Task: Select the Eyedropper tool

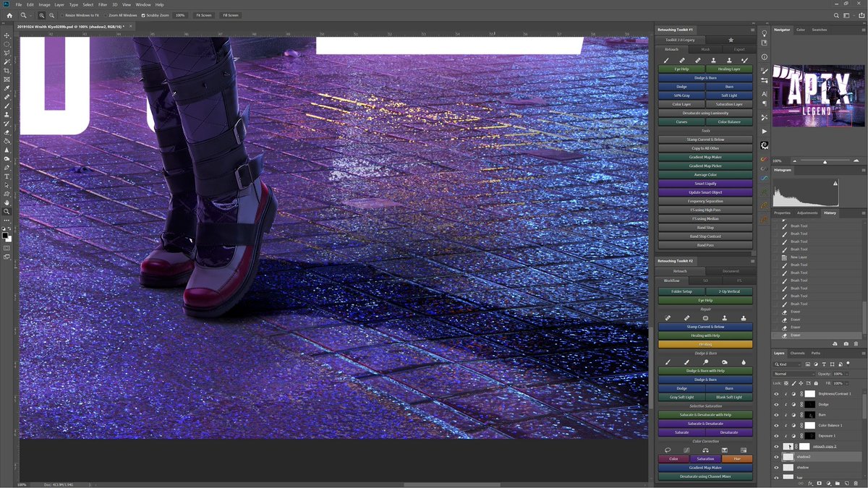Action: pyautogui.click(x=7, y=88)
